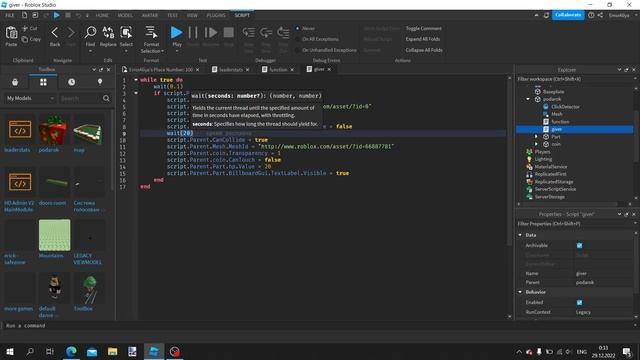
Task: Click Toggle Comment action
Action: tap(423, 28)
